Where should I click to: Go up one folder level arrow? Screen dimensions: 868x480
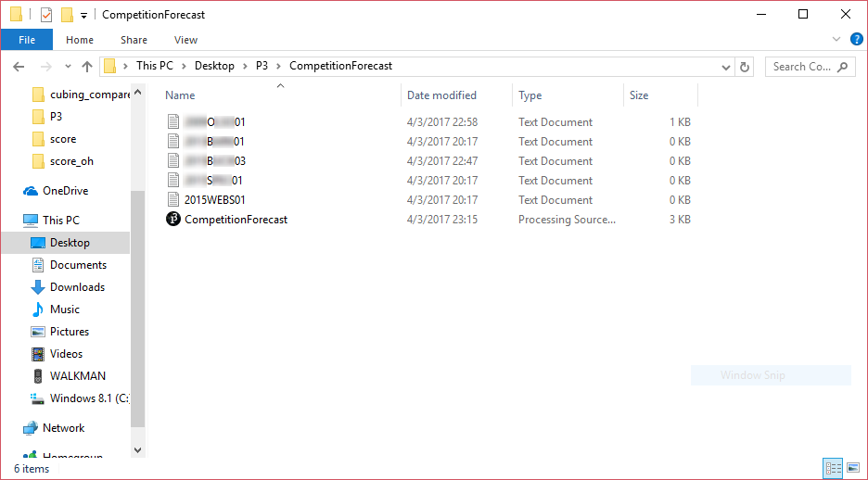(x=87, y=67)
